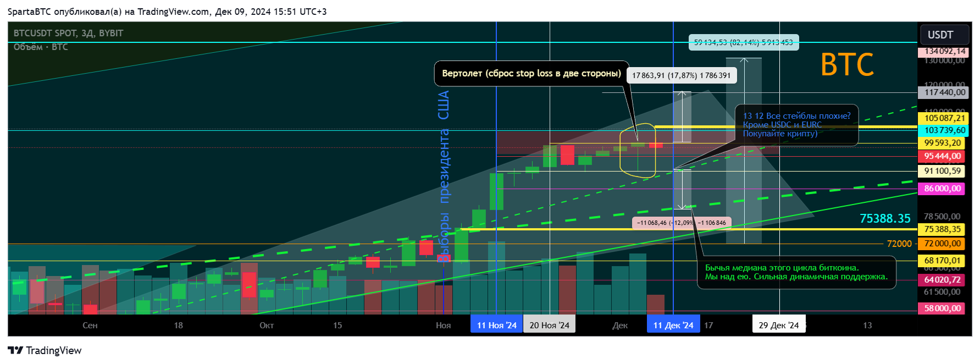The width and height of the screenshot is (980, 364).
Task: Click the Вертолет stop loss callout
Action: coord(531,74)
